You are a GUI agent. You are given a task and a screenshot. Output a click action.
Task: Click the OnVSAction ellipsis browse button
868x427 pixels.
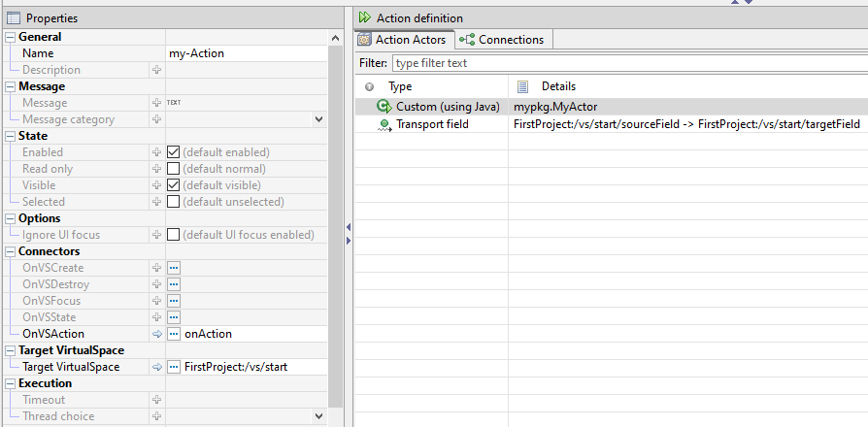click(x=174, y=334)
